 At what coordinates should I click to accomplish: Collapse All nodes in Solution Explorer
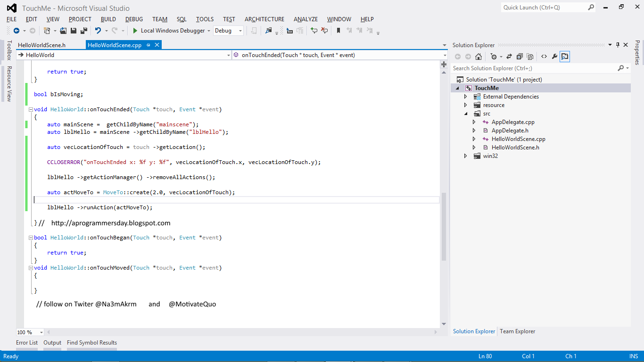[520, 57]
